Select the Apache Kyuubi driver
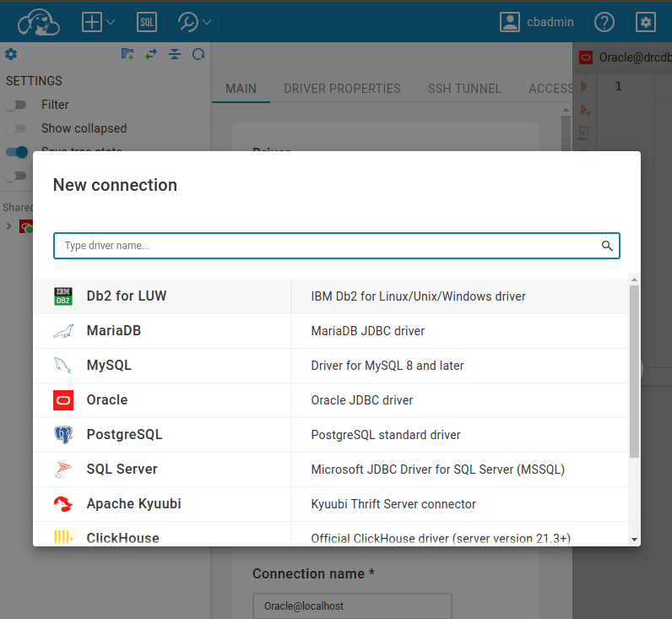The image size is (672, 619). pyautogui.click(x=330, y=504)
